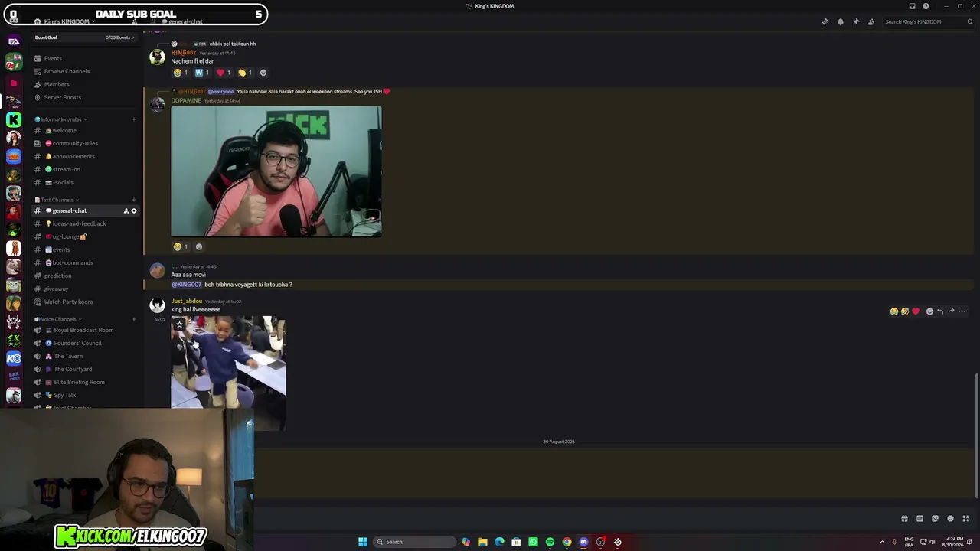Open the ideas-and-feedback channel

pos(85,223)
